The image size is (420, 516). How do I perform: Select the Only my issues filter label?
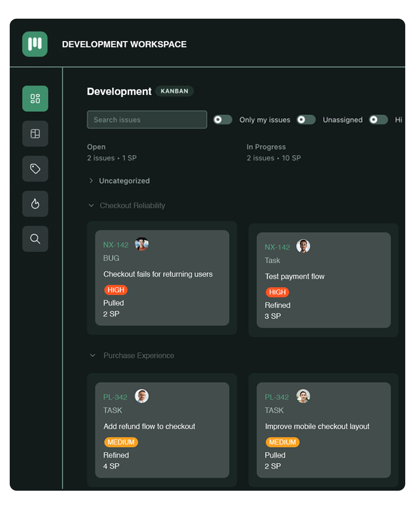265,120
